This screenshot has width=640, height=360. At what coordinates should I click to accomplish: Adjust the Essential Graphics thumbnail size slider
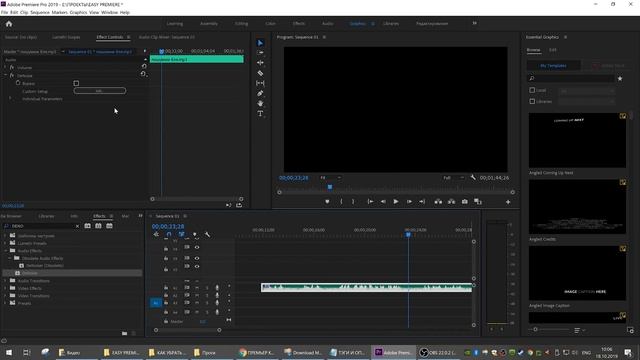point(535,330)
